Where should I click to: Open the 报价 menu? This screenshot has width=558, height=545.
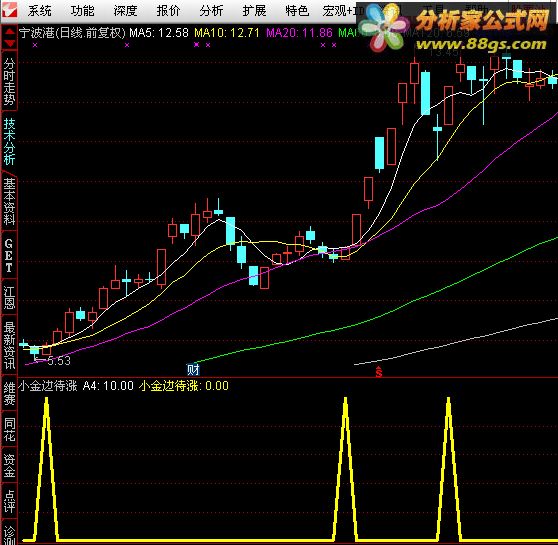pyautogui.click(x=168, y=11)
